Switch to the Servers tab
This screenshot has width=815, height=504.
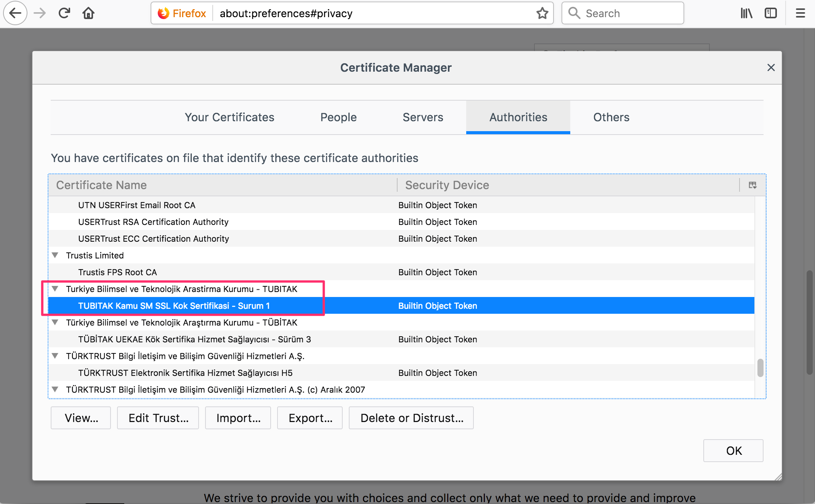point(423,117)
